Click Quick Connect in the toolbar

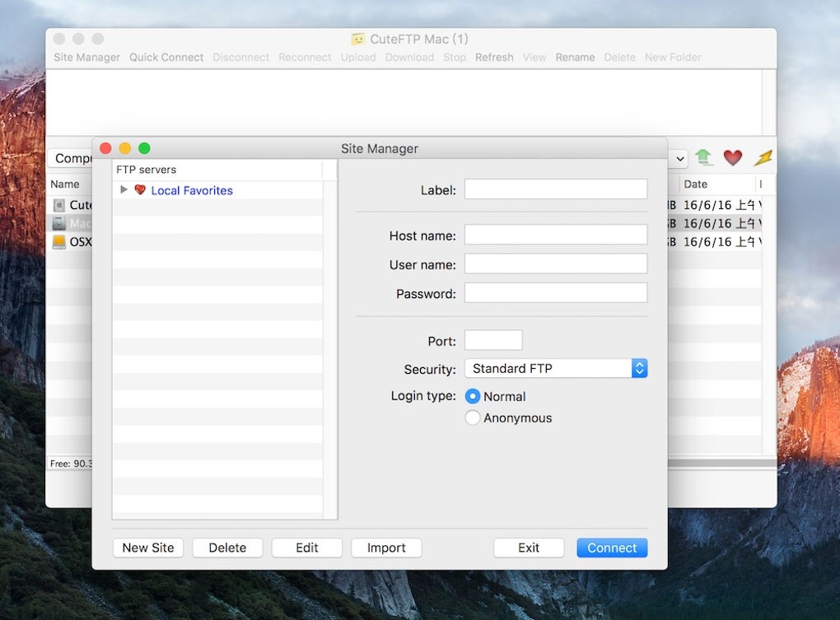[x=166, y=58]
